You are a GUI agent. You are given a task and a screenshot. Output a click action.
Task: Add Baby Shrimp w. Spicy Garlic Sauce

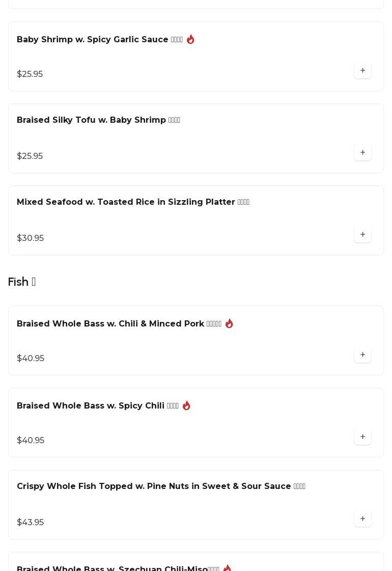pyautogui.click(x=362, y=70)
